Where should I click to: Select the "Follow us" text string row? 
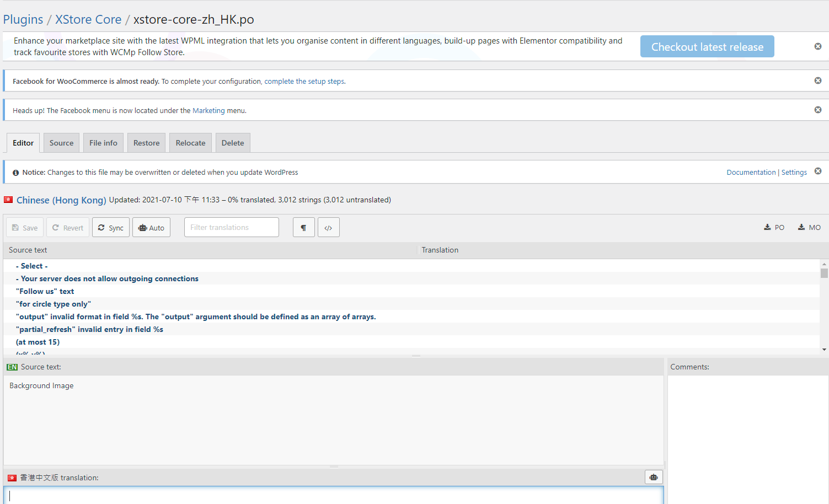[45, 292]
